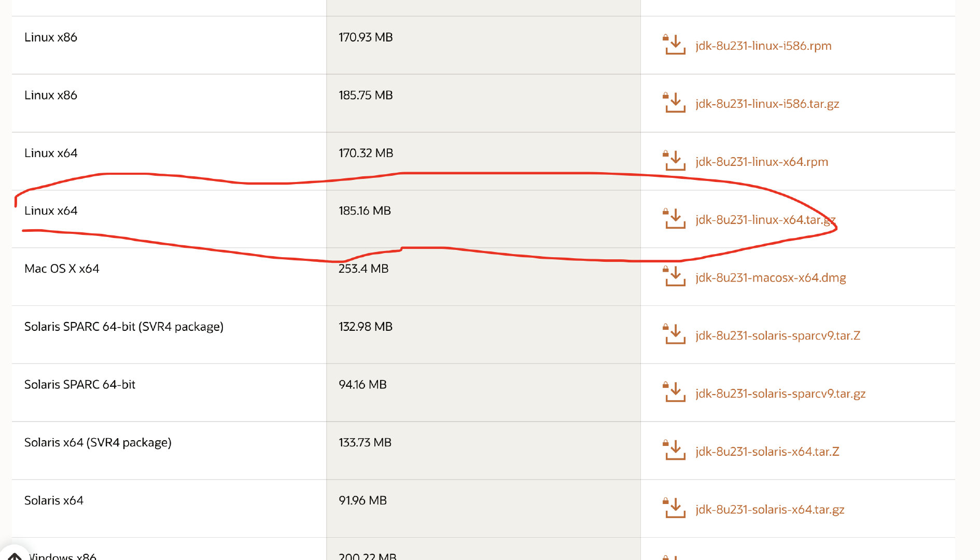The width and height of the screenshot is (980, 560).
Task: Click download icon for jdk-8u231-linux-i586.tar.gz
Action: coord(674,103)
